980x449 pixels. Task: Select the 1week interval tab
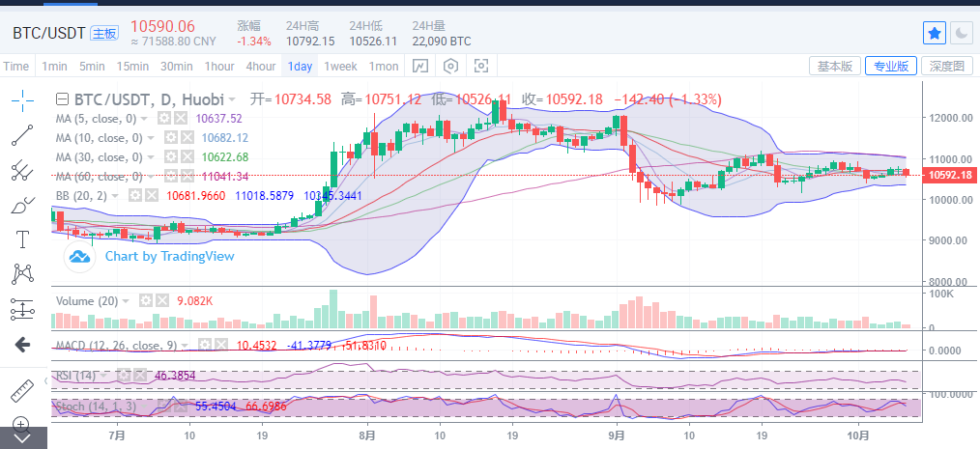pos(340,67)
